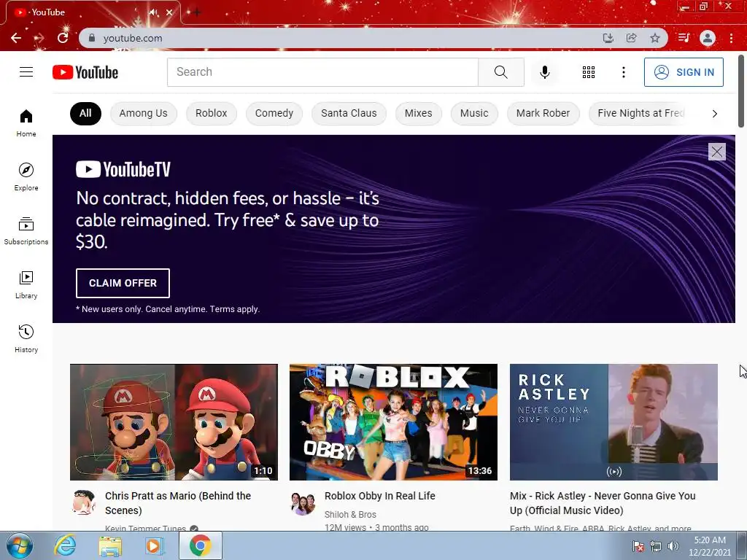Click the address bar URL youtube.com
The image size is (747, 560).
(133, 38)
